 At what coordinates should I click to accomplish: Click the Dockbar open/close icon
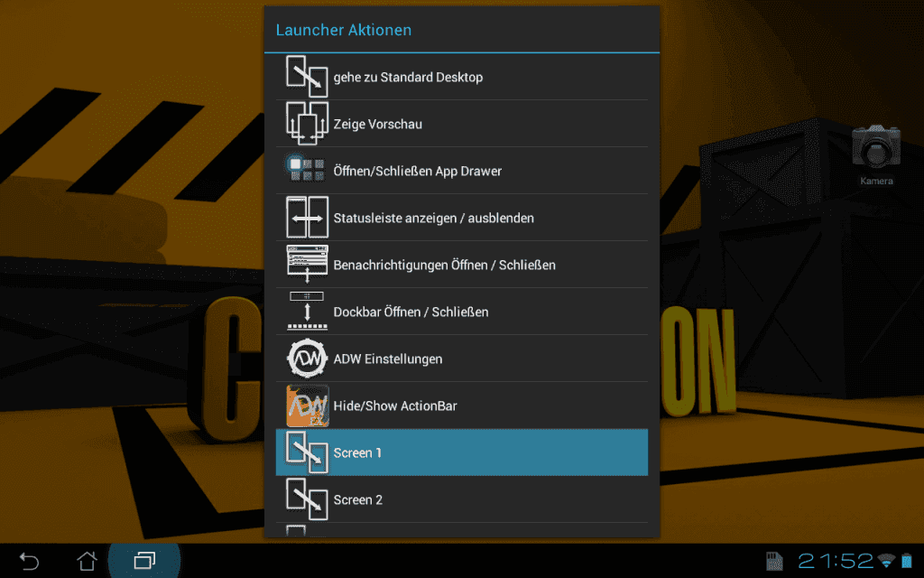point(307,312)
